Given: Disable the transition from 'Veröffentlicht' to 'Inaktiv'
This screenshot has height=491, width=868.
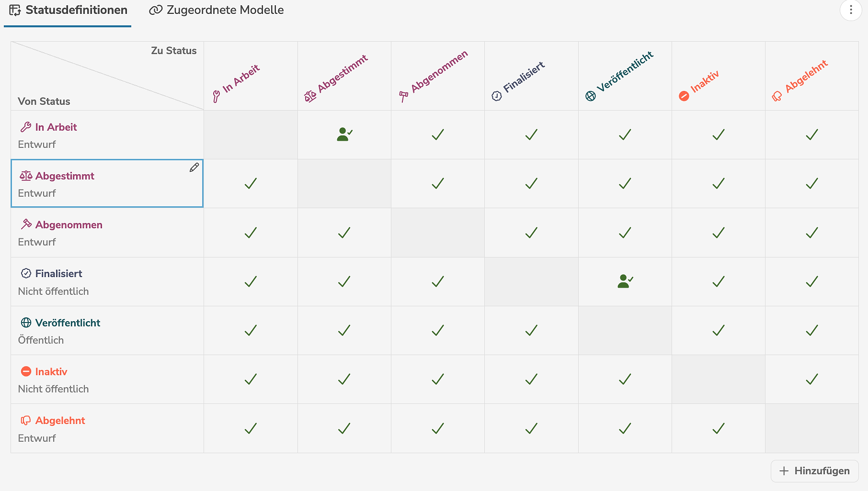Looking at the screenshot, I should pos(717,330).
